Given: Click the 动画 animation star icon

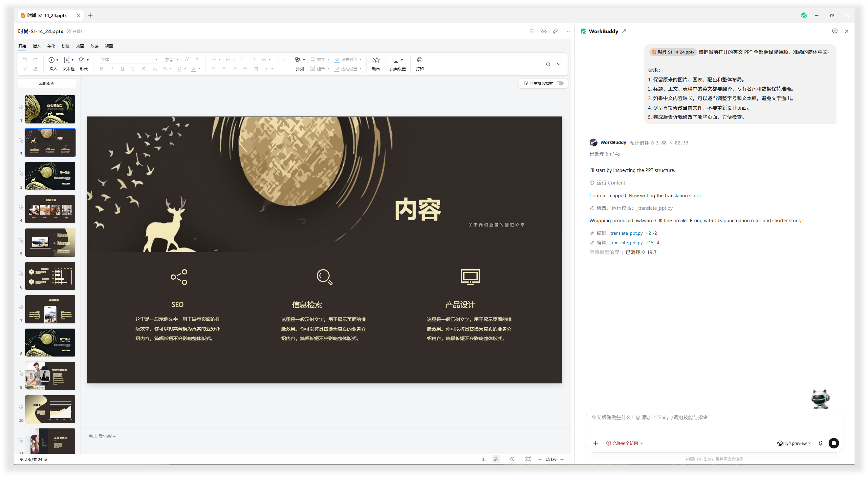Looking at the screenshot, I should [x=376, y=60].
